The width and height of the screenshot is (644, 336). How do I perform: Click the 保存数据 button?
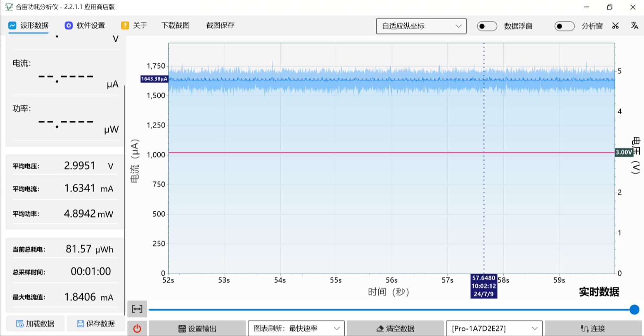(96, 323)
